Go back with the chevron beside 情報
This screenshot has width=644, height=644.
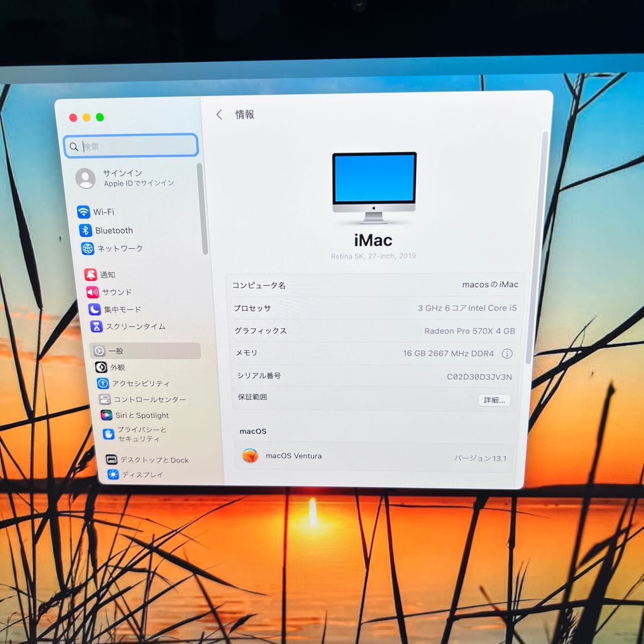click(x=219, y=114)
